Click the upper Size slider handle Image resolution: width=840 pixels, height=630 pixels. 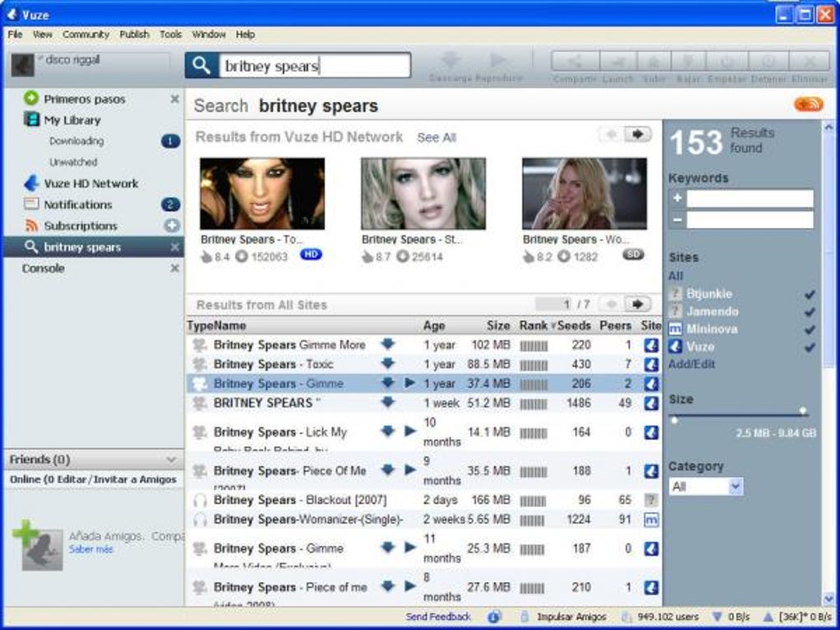802,411
